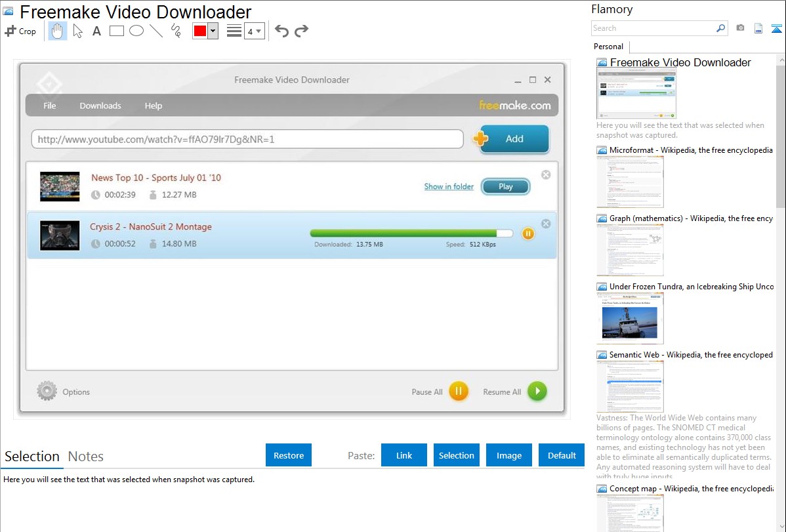Open the annotation color dropdown arrow

213,31
